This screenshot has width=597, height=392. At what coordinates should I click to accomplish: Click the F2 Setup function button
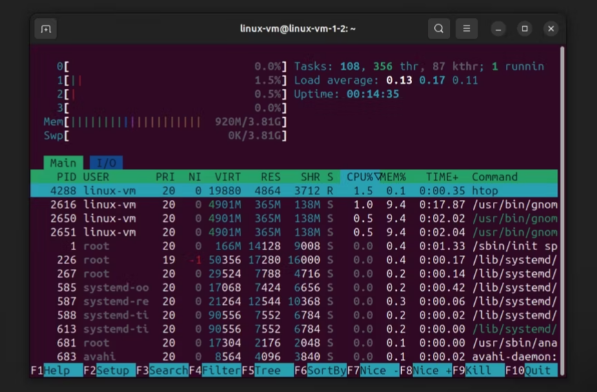110,370
